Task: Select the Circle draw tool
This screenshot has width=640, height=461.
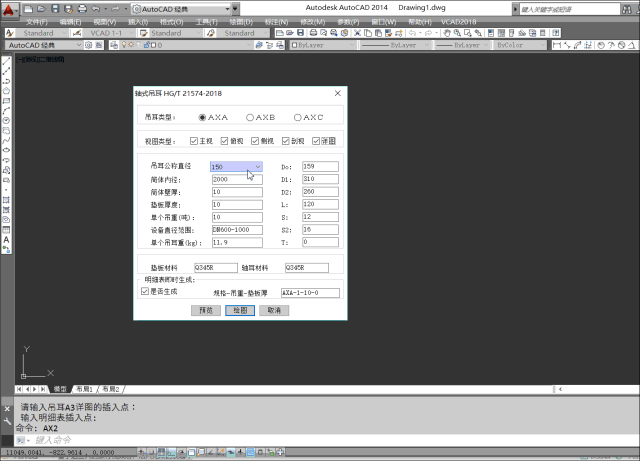Action: (6, 120)
